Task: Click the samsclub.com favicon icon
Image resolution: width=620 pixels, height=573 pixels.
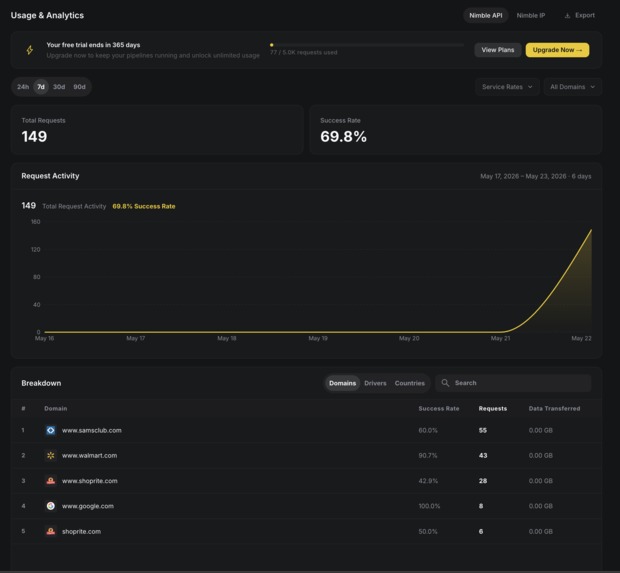Action: tap(51, 430)
